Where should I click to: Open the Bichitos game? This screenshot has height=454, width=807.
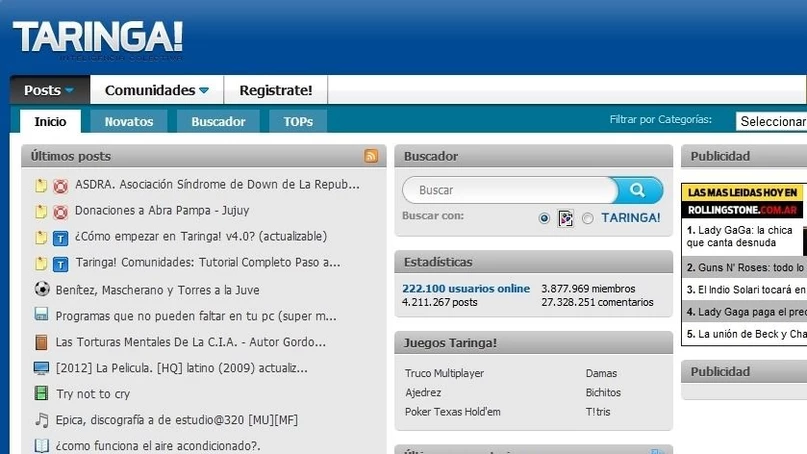(603, 392)
